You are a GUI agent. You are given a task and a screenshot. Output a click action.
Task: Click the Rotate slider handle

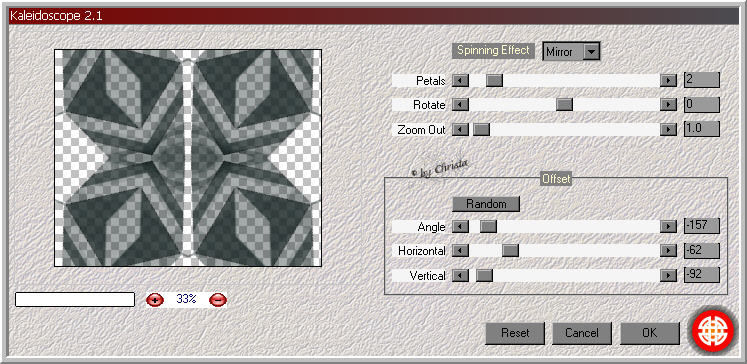point(564,104)
